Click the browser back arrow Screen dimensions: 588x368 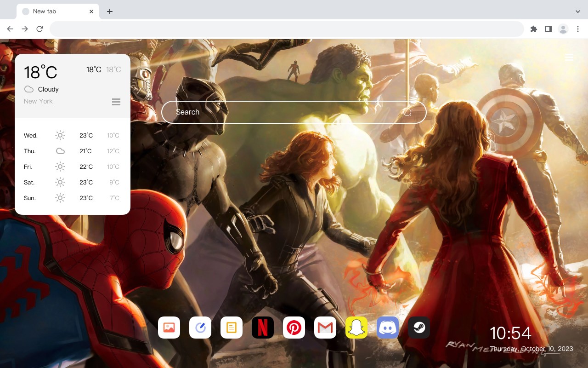10,29
